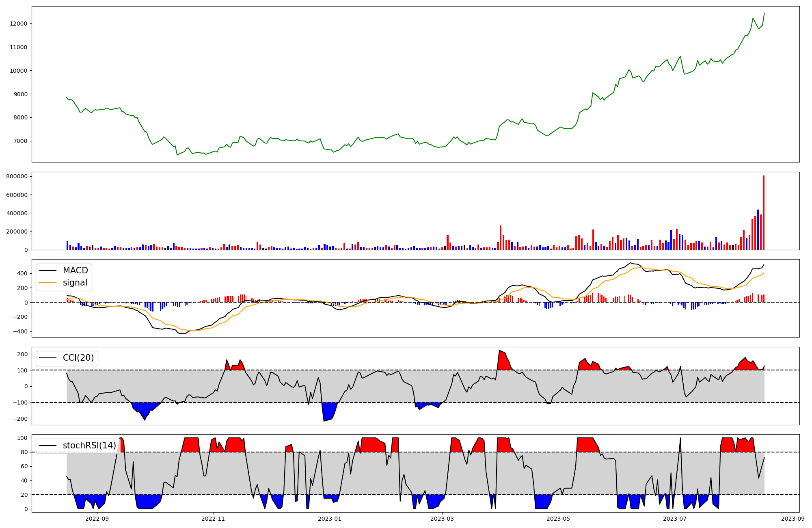Click the 7000 price axis label
812x528 pixels.
pyautogui.click(x=20, y=141)
